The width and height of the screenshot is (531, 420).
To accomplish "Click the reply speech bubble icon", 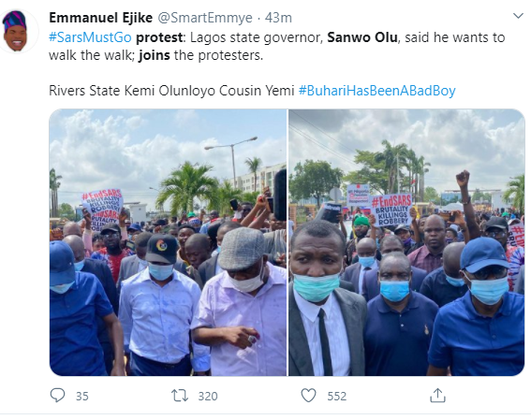I will (57, 395).
